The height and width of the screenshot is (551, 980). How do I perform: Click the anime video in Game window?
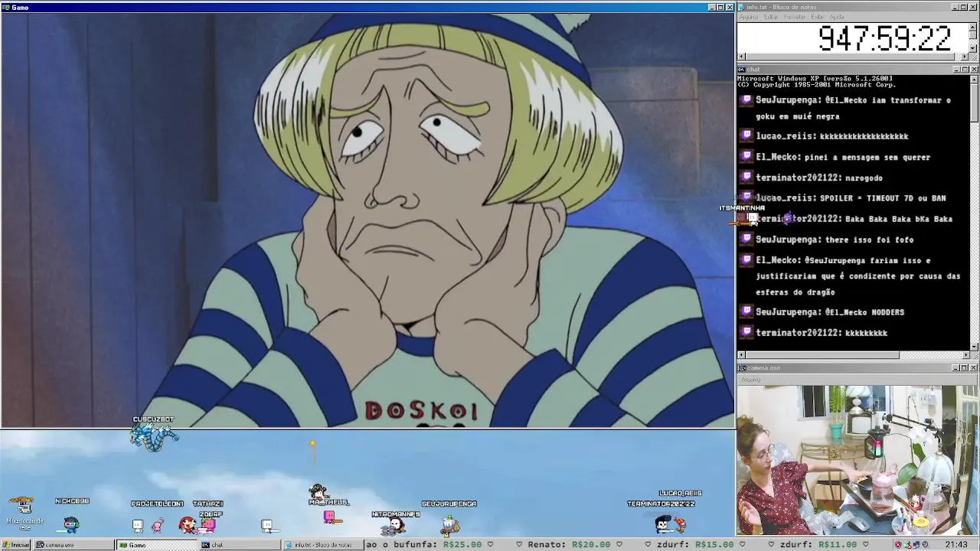pyautogui.click(x=367, y=220)
